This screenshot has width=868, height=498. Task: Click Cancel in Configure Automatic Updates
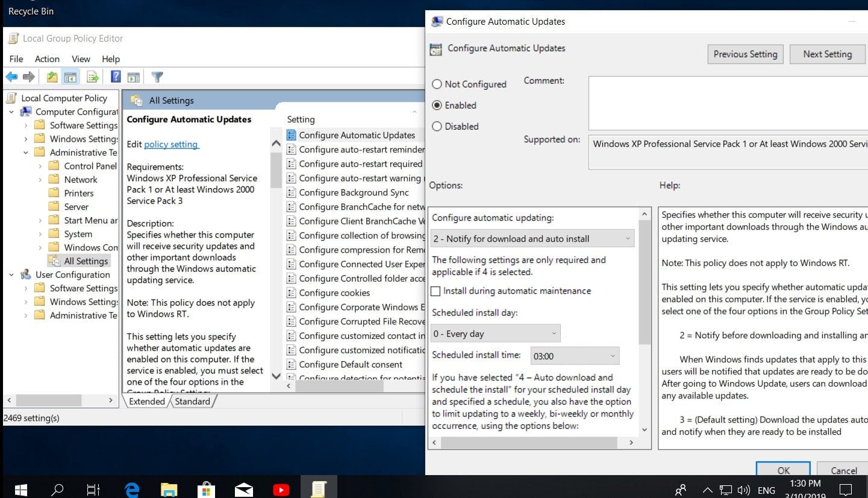click(844, 470)
